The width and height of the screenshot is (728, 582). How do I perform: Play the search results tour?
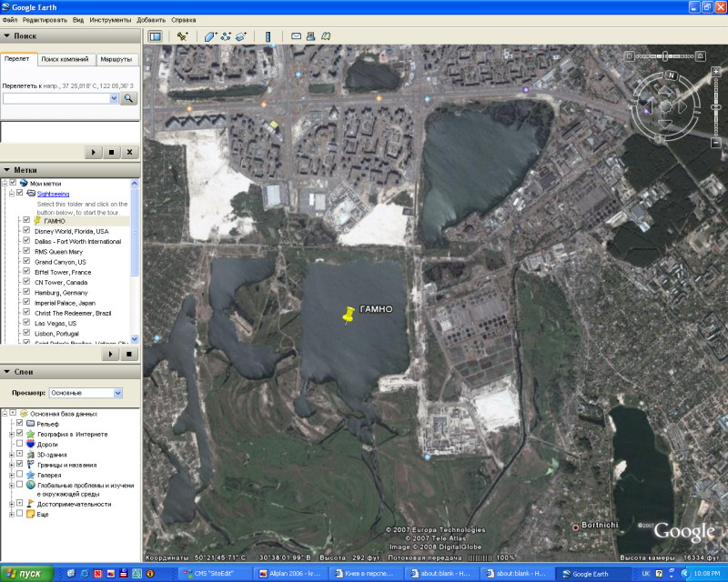click(94, 152)
